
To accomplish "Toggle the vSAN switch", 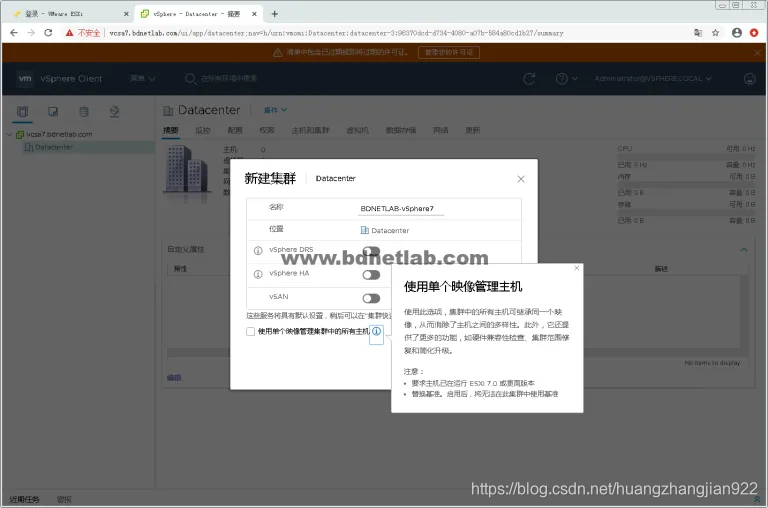I will point(371,298).
